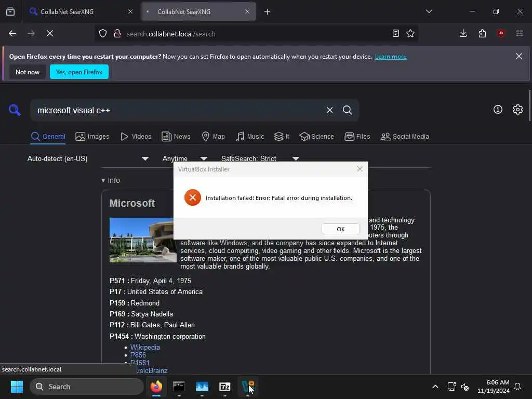The width and height of the screenshot is (532, 399).
Task: Switch to Files search category
Action: (357, 137)
